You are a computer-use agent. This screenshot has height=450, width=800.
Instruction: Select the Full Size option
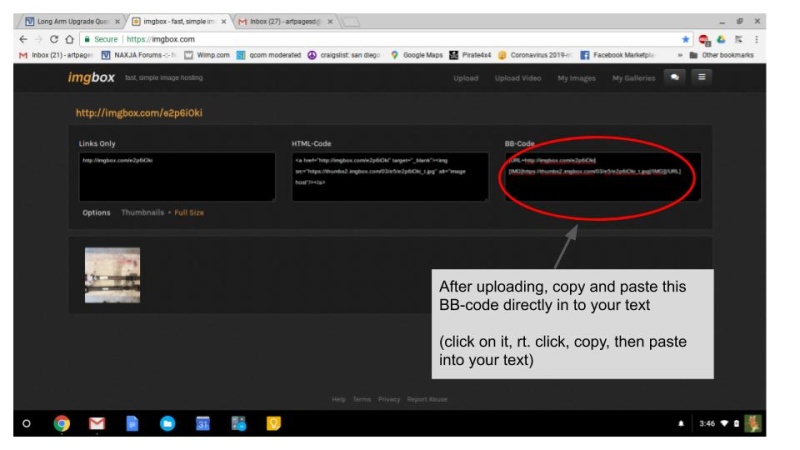[x=189, y=212]
